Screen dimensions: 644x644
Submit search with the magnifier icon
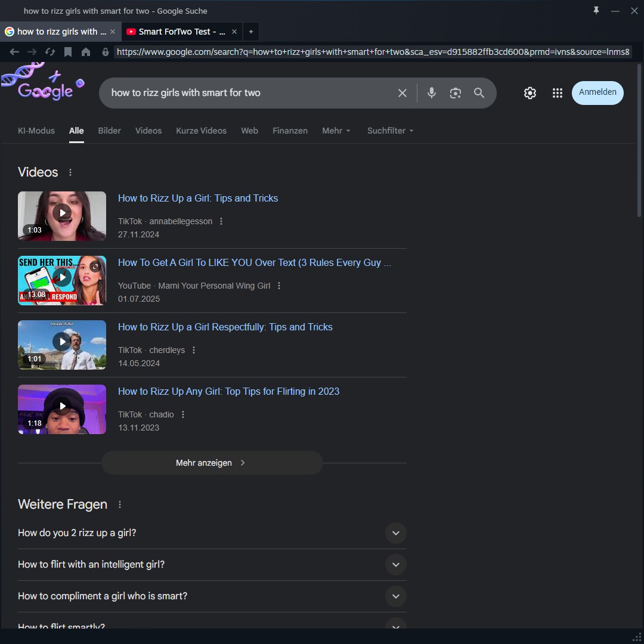tap(479, 93)
